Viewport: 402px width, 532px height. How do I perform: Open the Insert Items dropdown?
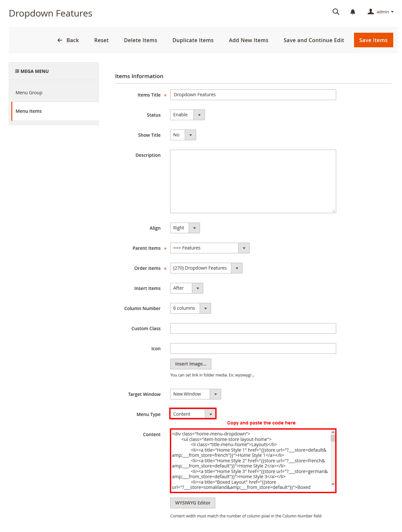click(187, 288)
